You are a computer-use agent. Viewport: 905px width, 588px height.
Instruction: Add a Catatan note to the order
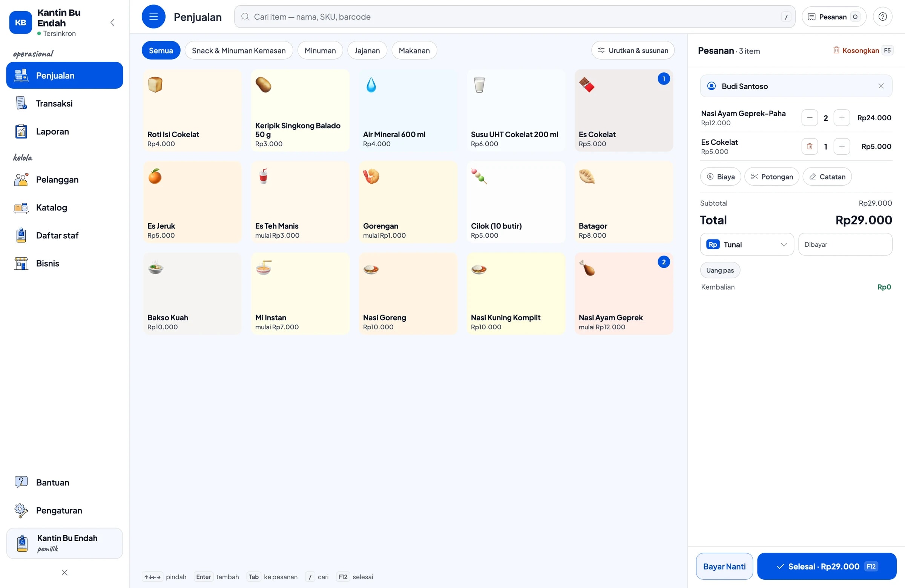(x=827, y=177)
